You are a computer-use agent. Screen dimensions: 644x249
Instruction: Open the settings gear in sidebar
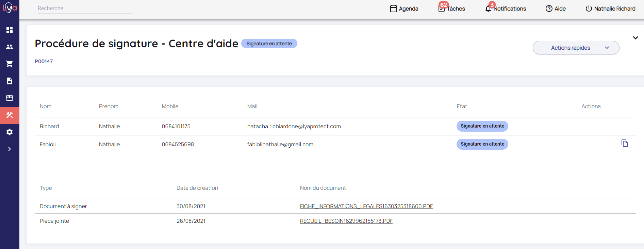coord(10,132)
